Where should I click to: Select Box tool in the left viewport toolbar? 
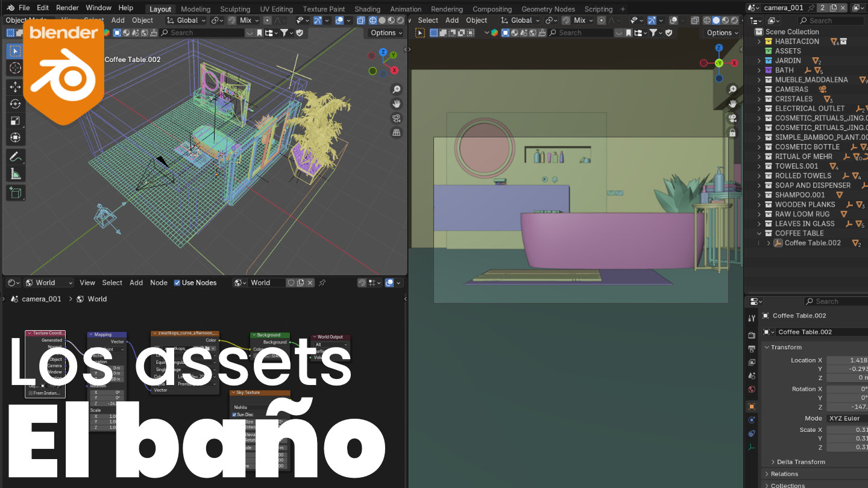click(15, 51)
